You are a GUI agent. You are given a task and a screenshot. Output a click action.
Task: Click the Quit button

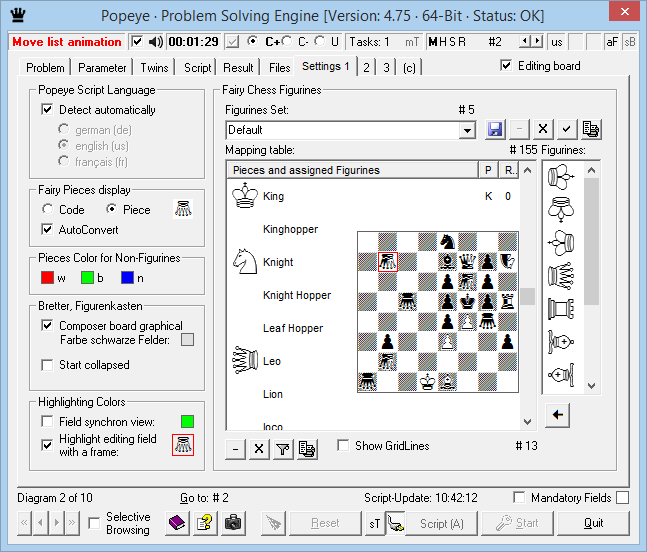coord(593,524)
